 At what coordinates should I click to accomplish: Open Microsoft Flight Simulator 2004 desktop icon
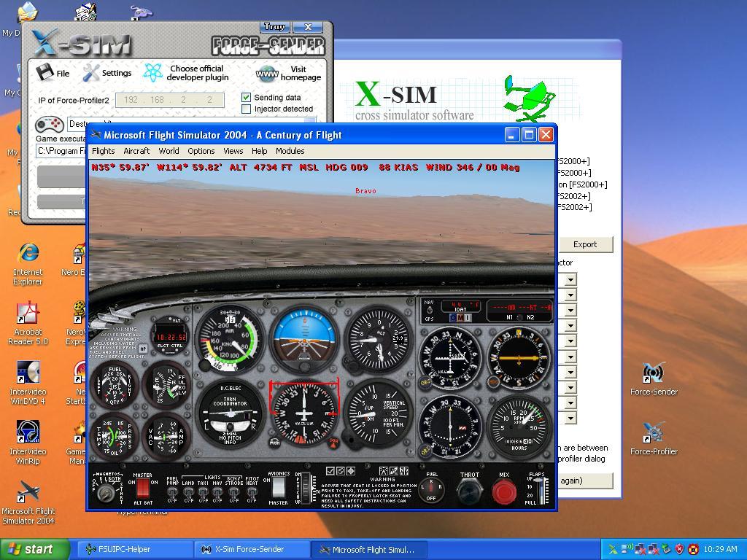[x=28, y=491]
